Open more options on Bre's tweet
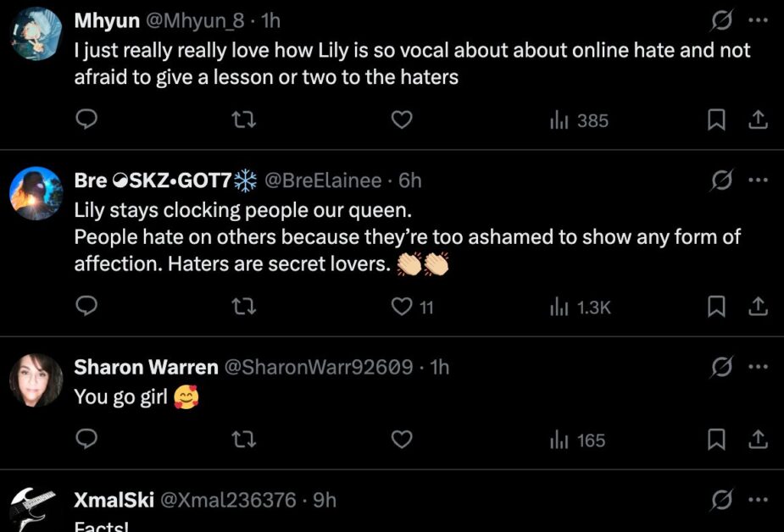The width and height of the screenshot is (784, 532). [757, 180]
